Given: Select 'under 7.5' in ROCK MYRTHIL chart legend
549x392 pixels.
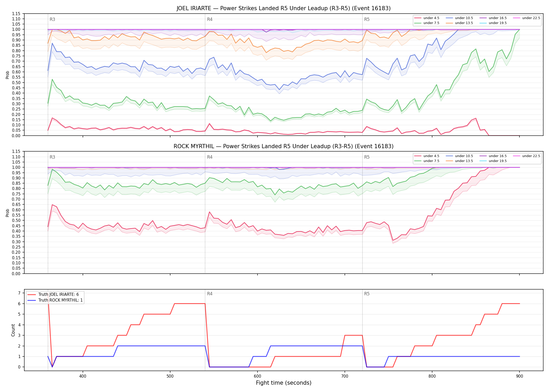Looking at the screenshot, I should click(427, 161).
